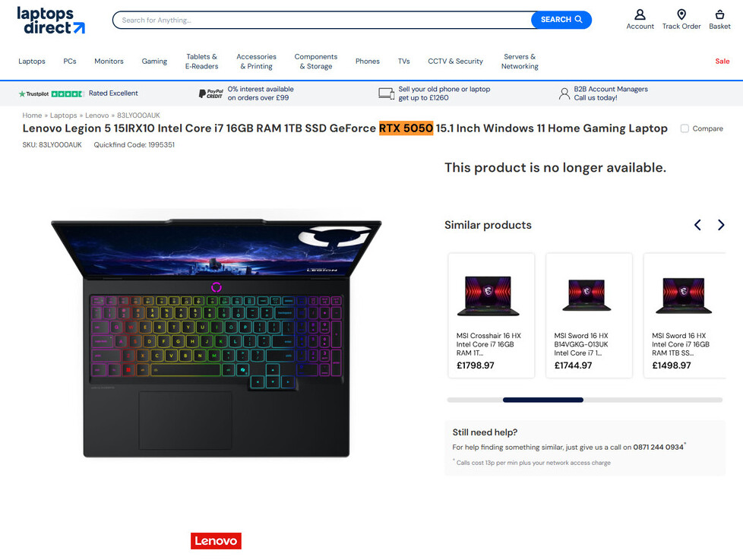Show previous similar products with left chevron
The width and height of the screenshot is (743, 560).
pos(697,225)
